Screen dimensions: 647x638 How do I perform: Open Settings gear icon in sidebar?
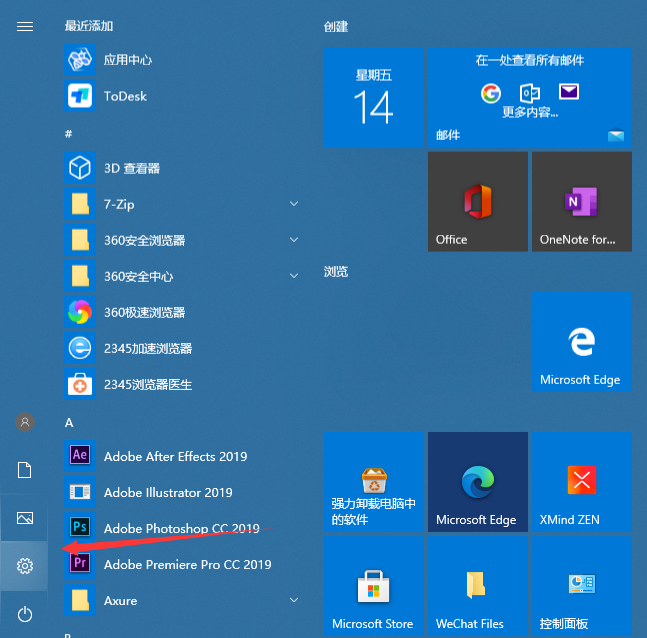(x=25, y=566)
